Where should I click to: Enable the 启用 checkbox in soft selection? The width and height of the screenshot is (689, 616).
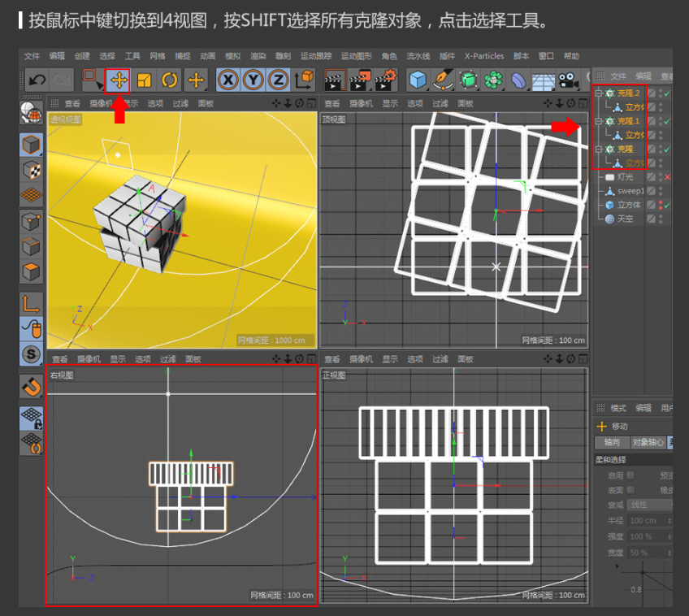[x=630, y=475]
